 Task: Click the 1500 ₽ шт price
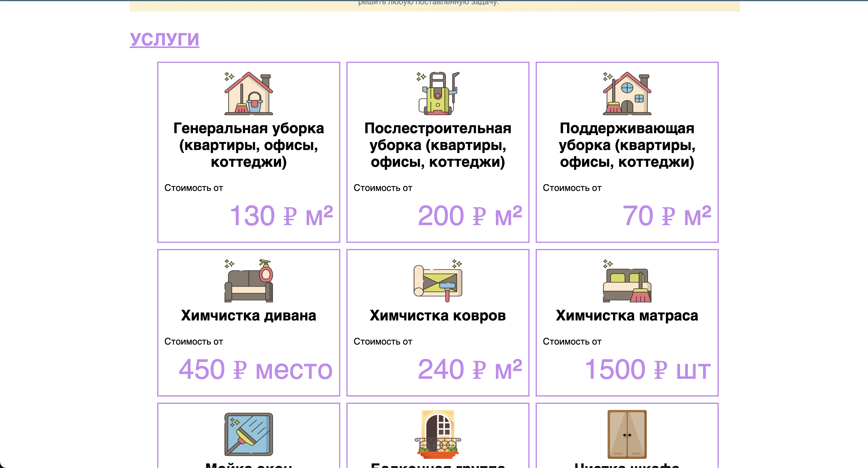point(648,369)
